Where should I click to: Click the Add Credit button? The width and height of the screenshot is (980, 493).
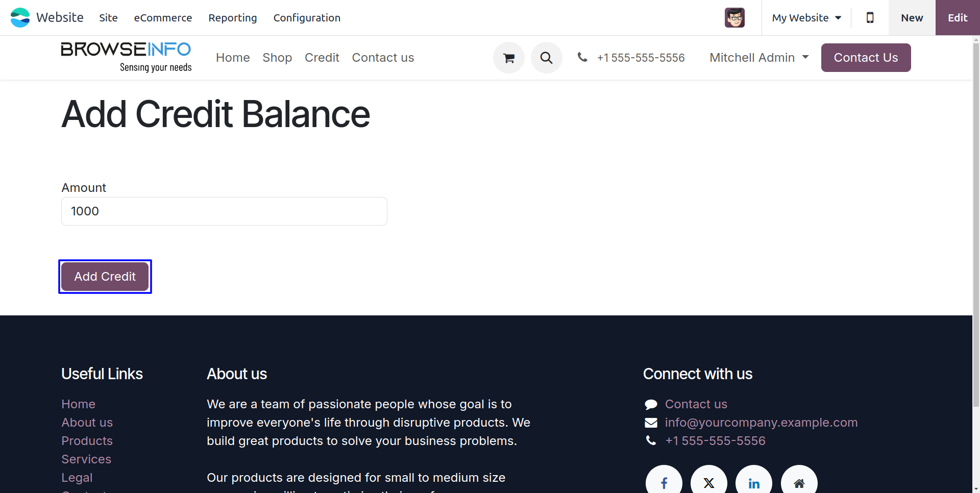[105, 277]
